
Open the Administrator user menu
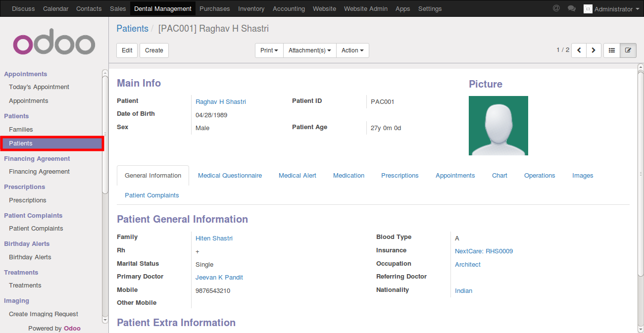612,9
